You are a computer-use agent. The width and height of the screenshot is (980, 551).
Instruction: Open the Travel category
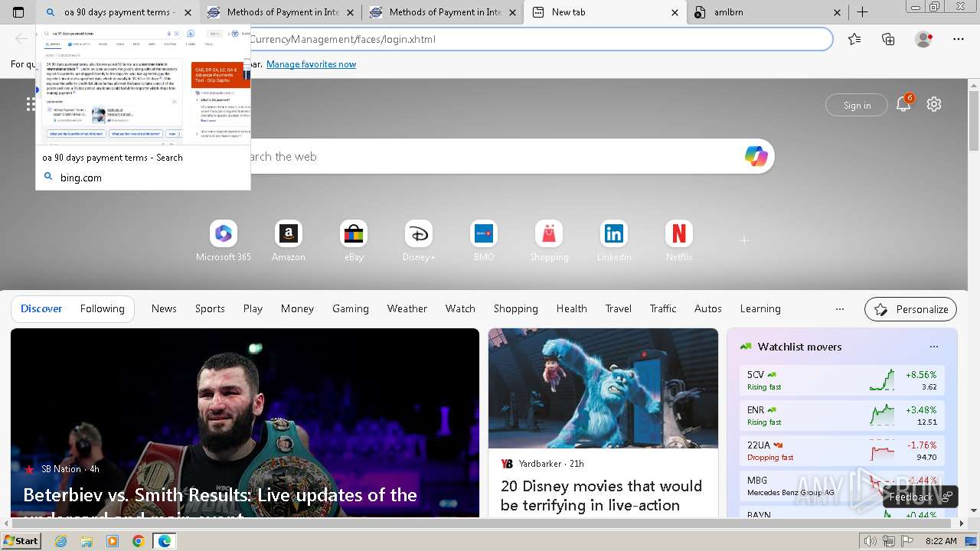(x=618, y=308)
